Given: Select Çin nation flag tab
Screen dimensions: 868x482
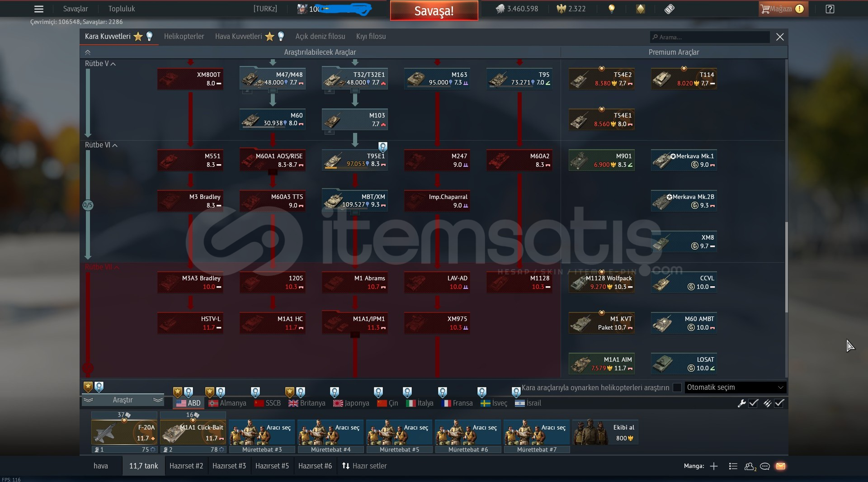Looking at the screenshot, I should tap(388, 403).
